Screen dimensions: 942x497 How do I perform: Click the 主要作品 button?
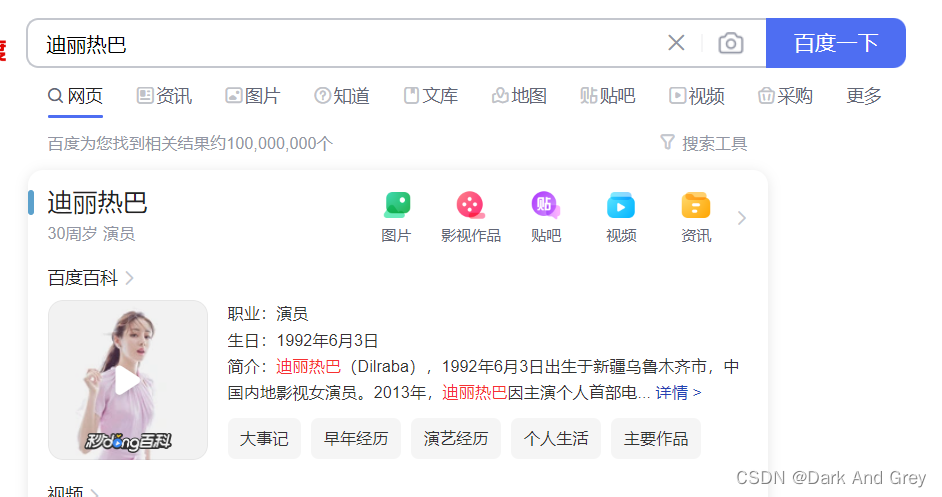point(656,439)
